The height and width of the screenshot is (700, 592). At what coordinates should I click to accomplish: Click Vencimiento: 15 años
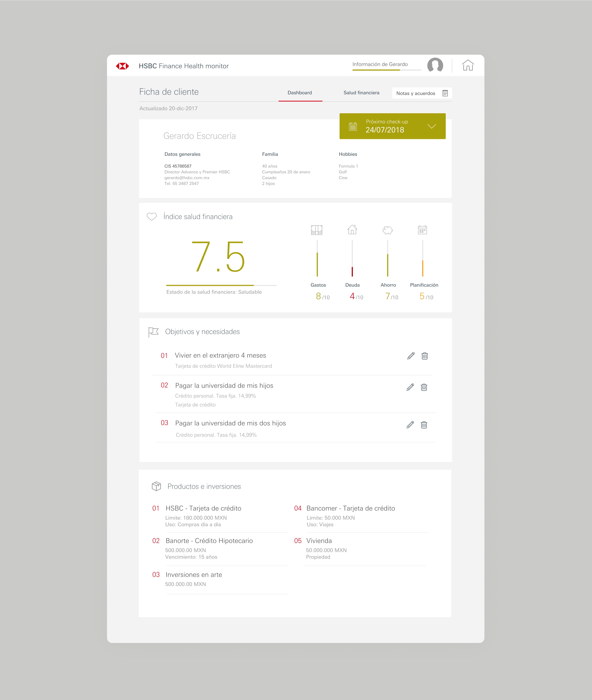click(x=191, y=557)
